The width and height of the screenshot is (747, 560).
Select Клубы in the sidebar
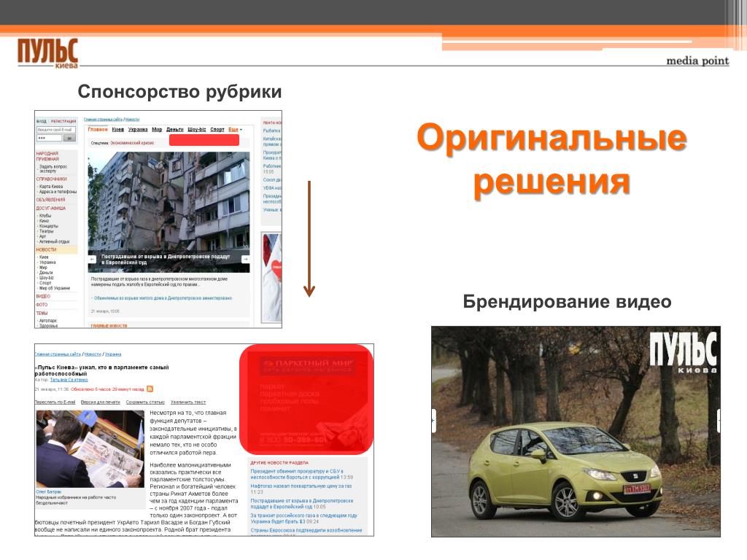click(45, 216)
